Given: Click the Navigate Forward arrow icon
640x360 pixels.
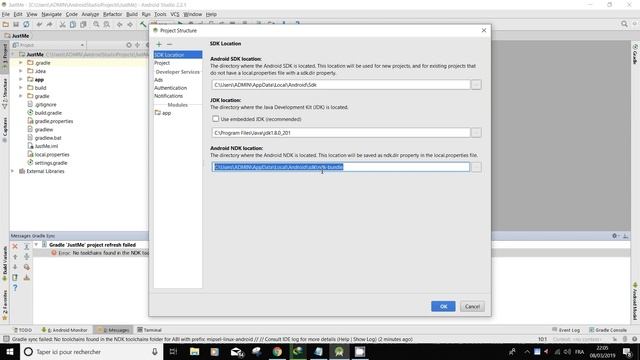Looking at the screenshot, I should click(130, 24).
